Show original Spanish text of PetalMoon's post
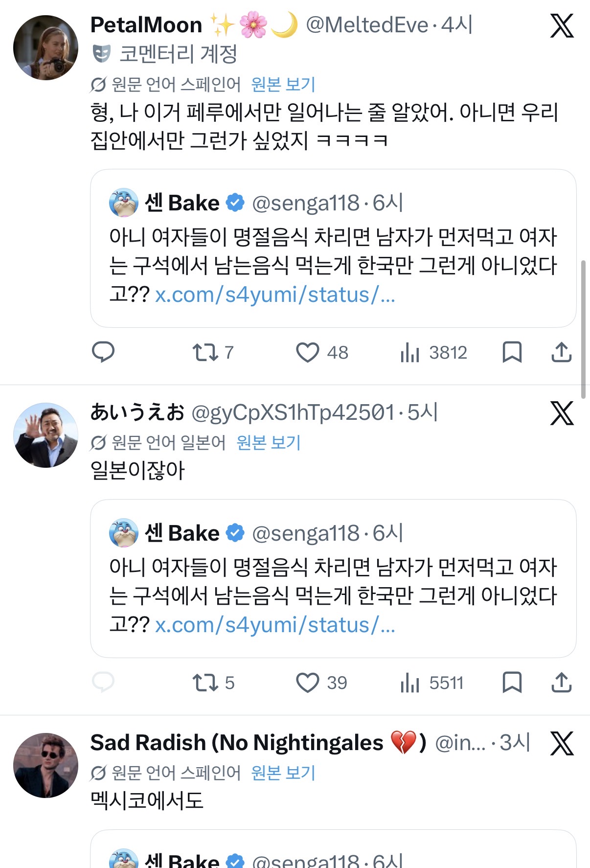The height and width of the screenshot is (868, 590). (x=283, y=85)
